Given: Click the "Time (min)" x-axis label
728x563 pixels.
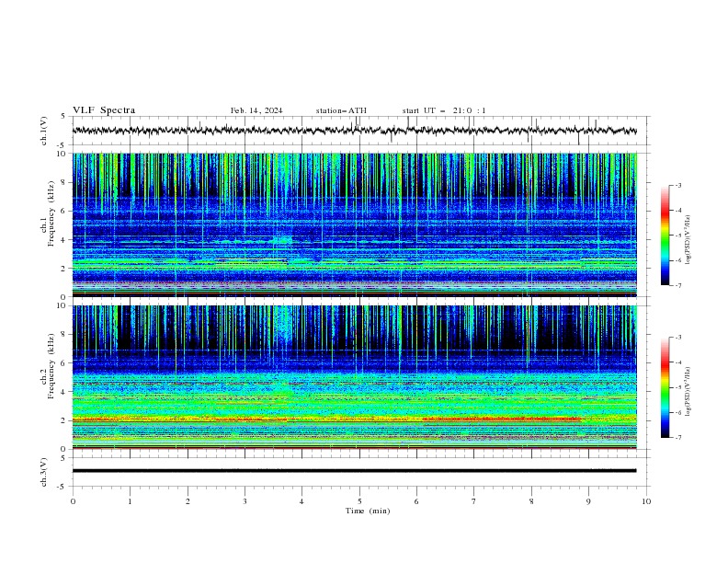Looking at the screenshot, I should (x=368, y=511).
